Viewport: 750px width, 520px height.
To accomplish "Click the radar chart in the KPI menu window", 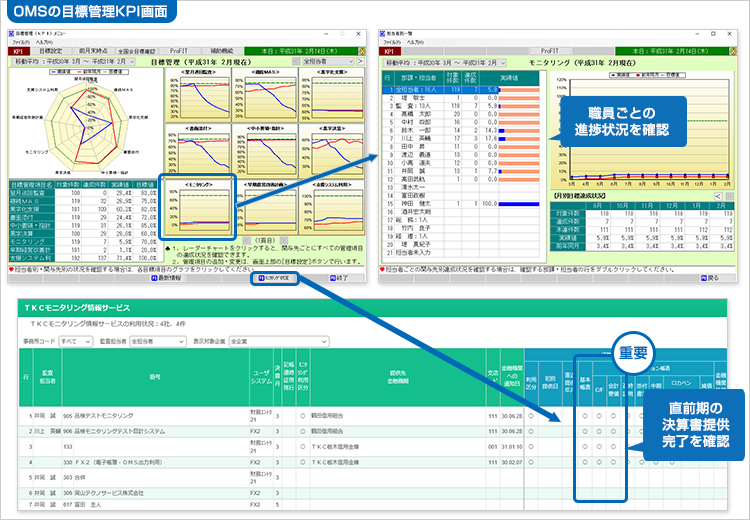I will click(86, 123).
